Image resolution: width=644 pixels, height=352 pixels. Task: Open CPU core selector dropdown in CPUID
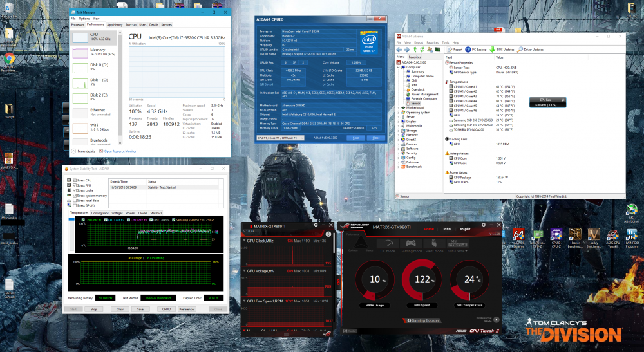(x=281, y=138)
